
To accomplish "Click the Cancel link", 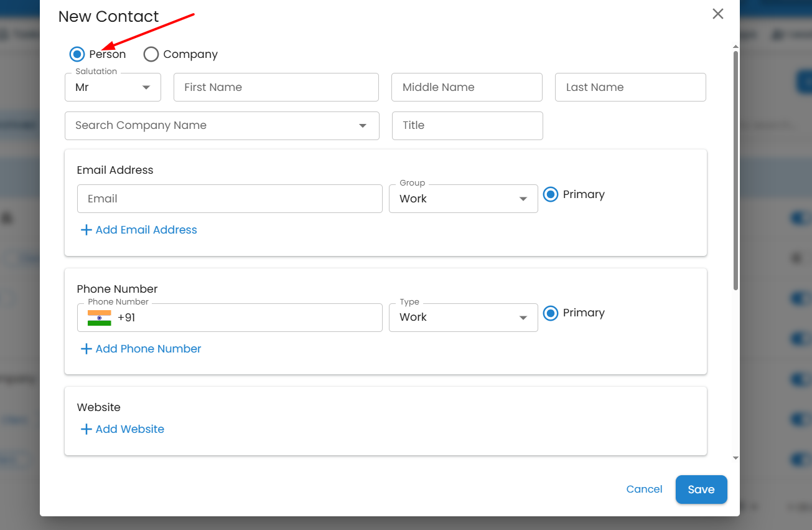I will tap(644, 490).
